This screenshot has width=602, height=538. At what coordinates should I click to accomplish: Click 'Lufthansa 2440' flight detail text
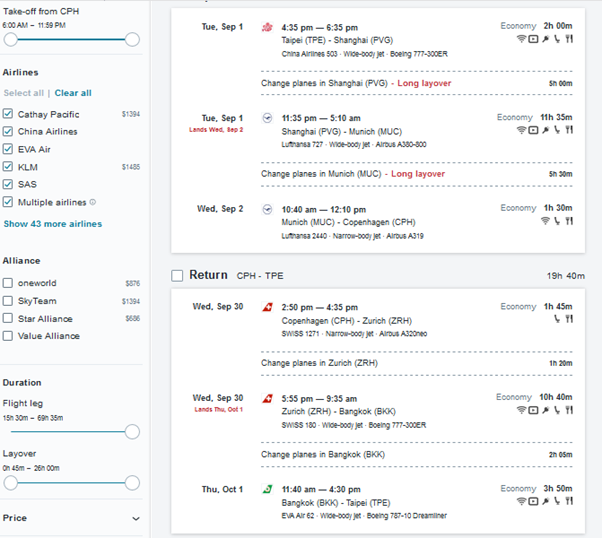point(304,236)
